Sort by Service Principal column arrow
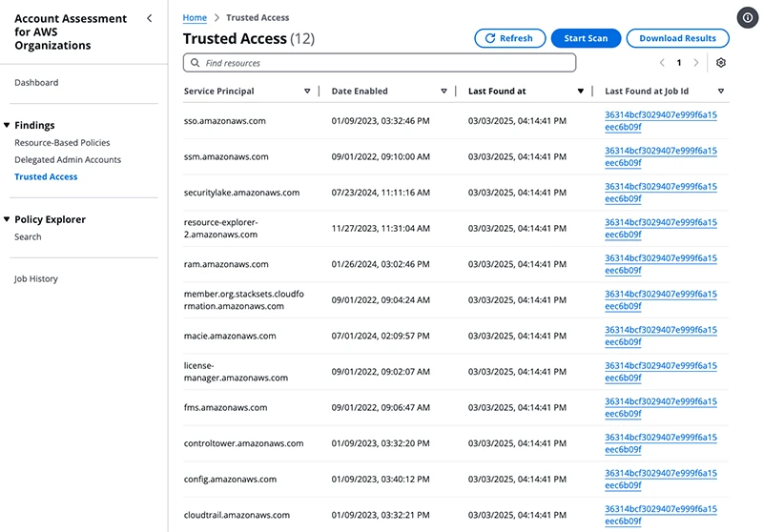763x532 pixels. (307, 92)
